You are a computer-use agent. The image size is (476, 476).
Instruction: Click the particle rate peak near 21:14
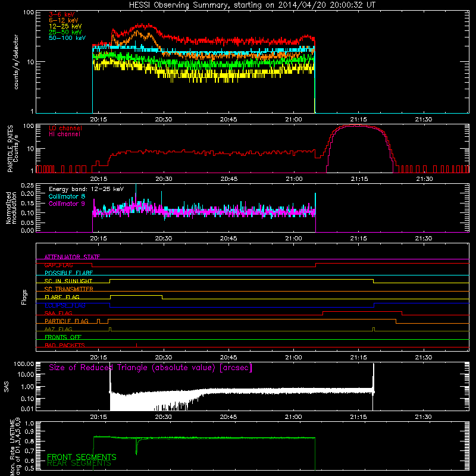pyautogui.click(x=355, y=126)
